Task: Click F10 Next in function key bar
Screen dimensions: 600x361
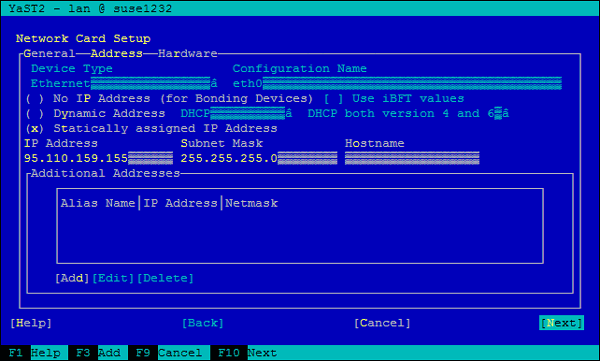Action: [244, 353]
